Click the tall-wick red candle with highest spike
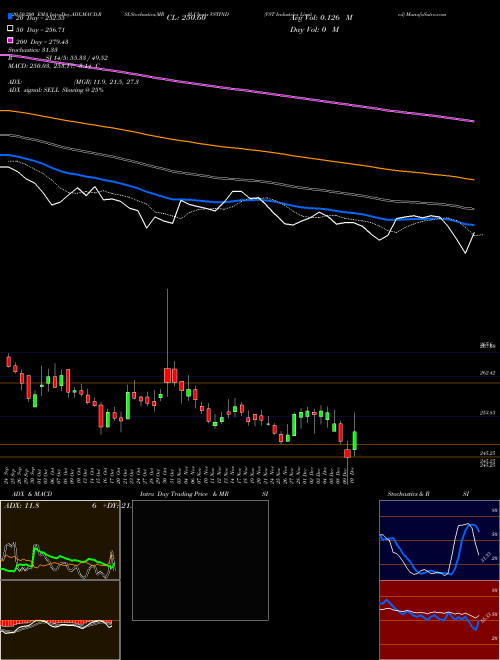The image size is (500, 660). (x=167, y=375)
